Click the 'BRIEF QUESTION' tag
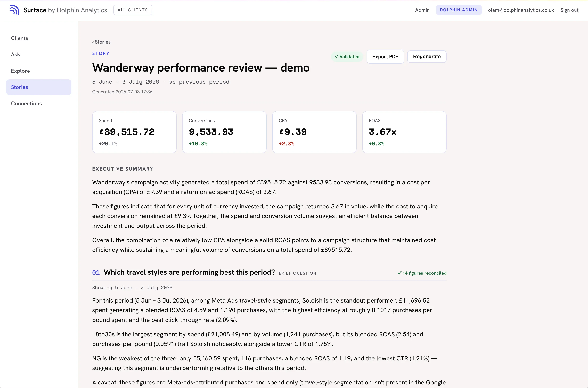The image size is (588, 388). tap(298, 273)
